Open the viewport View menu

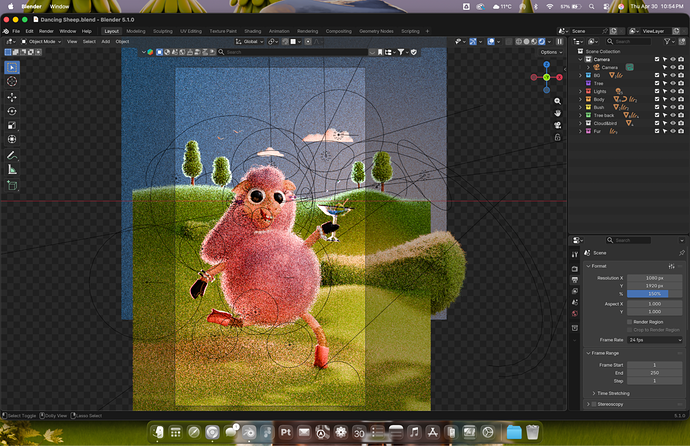[72, 41]
